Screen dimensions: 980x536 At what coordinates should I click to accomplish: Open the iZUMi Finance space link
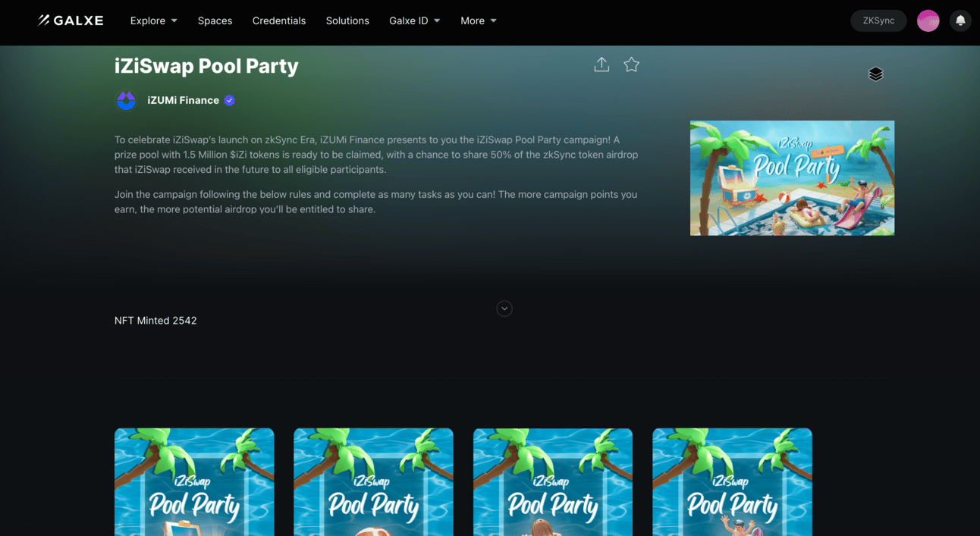click(x=183, y=100)
